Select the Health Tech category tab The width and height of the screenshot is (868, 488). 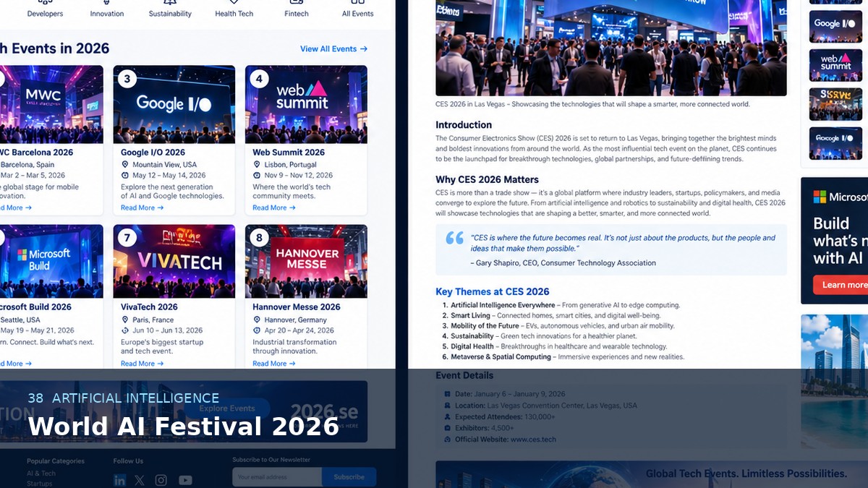234,9
